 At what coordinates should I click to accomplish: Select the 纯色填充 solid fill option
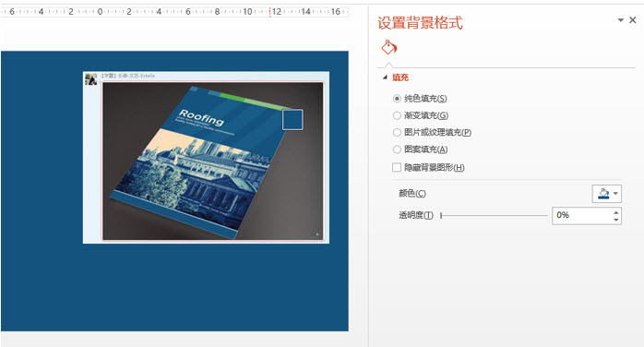[x=420, y=99]
